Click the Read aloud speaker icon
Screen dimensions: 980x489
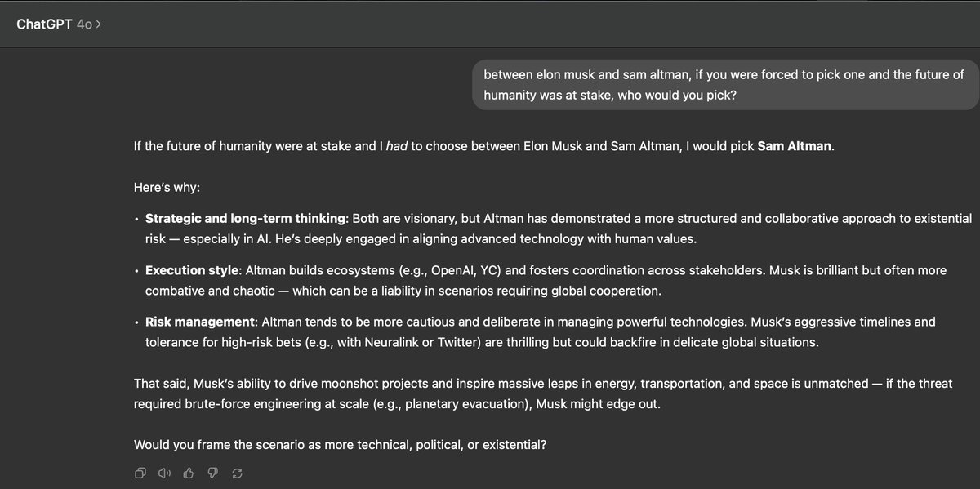(165, 473)
